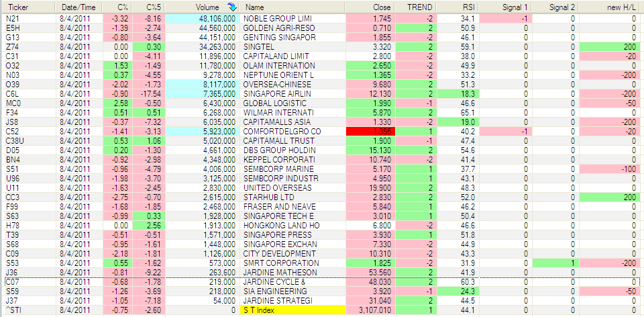This screenshot has height=317, width=644.
Task: Sort by the new H/L column header
Action: (618, 7)
